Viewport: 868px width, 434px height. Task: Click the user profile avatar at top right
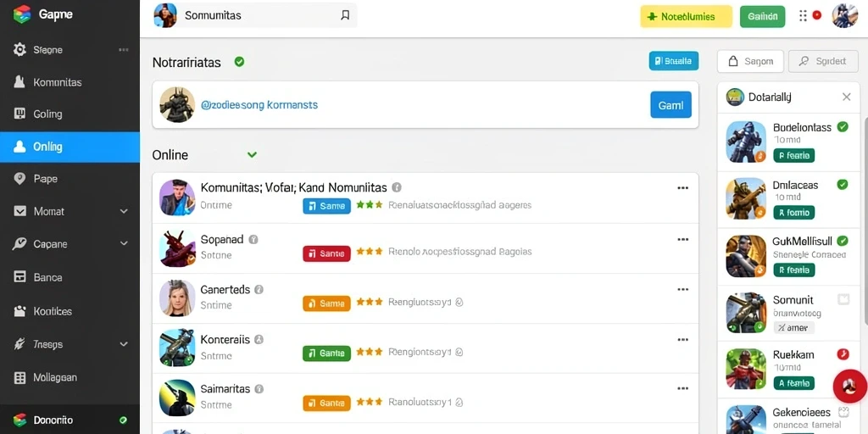point(844,15)
